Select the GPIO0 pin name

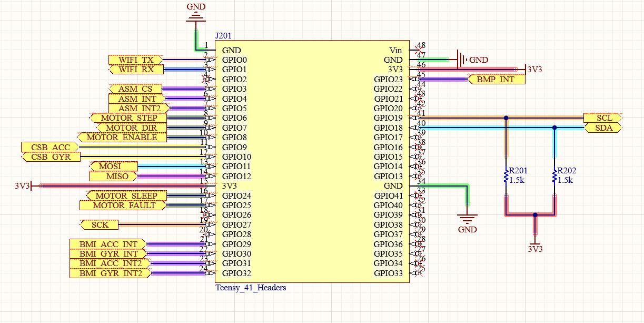pos(234,60)
